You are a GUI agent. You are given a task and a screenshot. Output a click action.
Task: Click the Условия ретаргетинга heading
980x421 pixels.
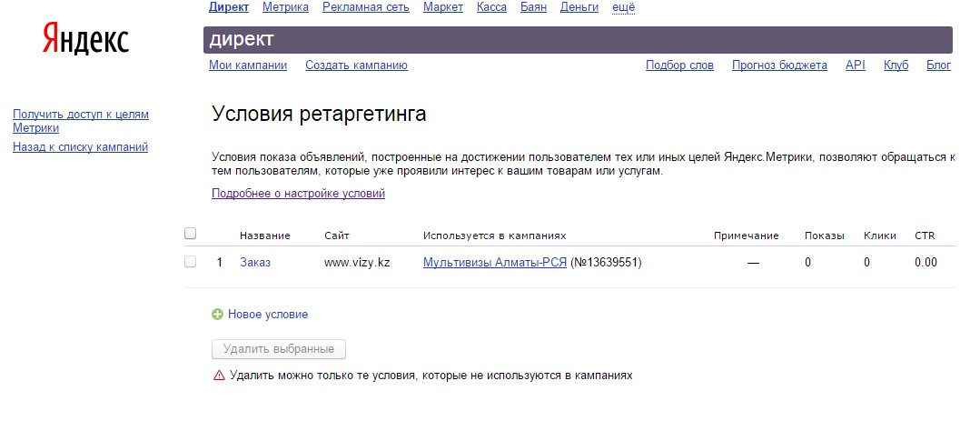point(320,114)
